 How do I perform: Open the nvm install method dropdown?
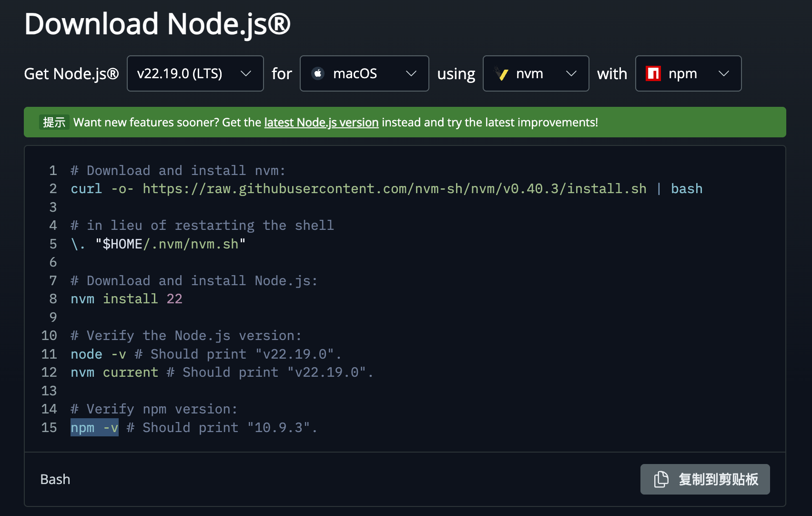(536, 73)
